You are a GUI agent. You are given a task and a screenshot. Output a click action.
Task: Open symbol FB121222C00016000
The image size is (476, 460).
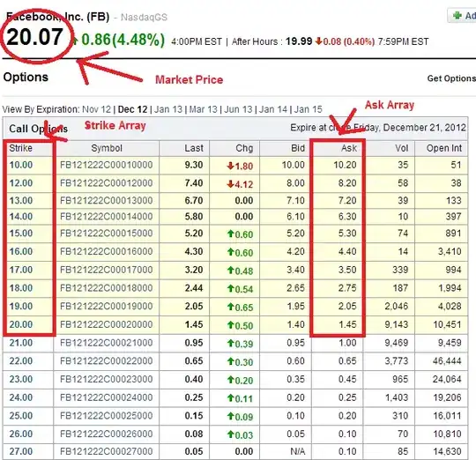pos(107,251)
